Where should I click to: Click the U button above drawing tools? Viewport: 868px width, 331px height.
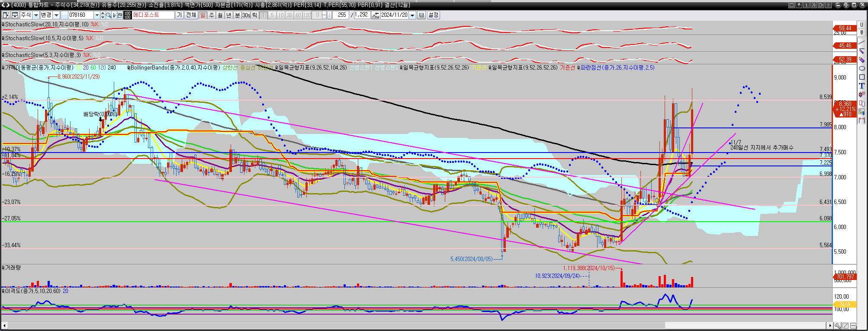862,25
